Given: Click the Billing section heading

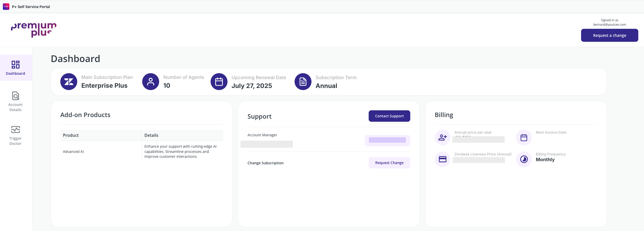Looking at the screenshot, I should click(444, 115).
